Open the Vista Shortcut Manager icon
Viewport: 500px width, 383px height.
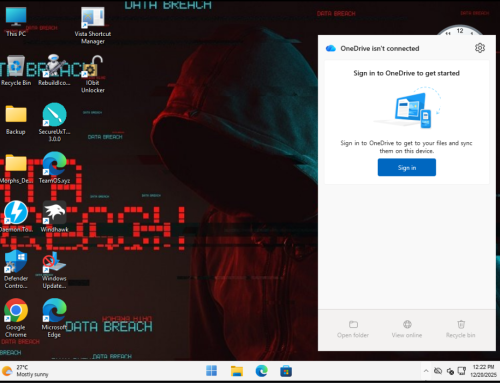(93, 26)
